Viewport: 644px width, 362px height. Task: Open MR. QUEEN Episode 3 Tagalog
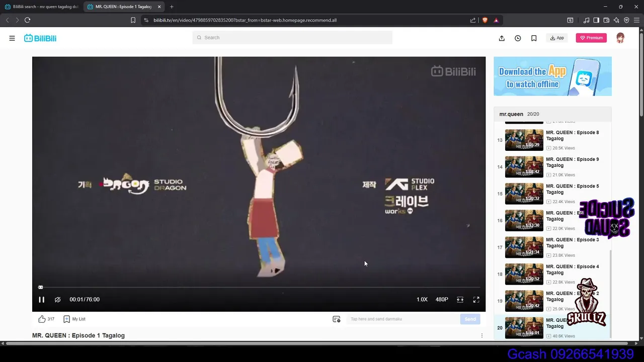click(573, 243)
